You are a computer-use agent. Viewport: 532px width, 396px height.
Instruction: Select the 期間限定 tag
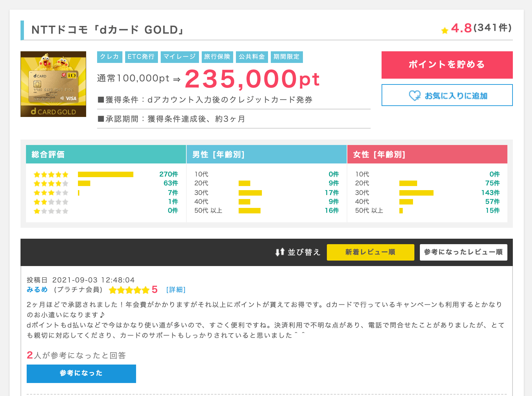pos(287,57)
